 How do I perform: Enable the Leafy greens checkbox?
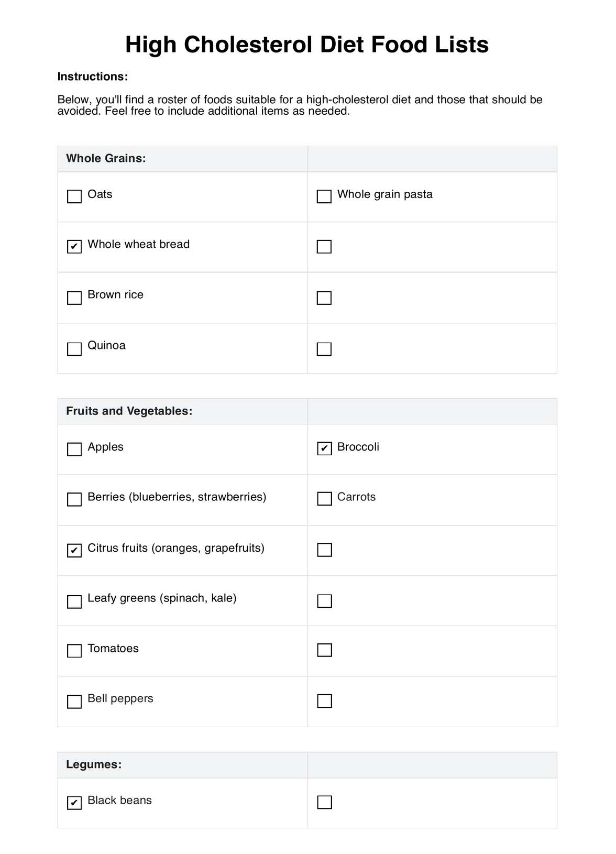(74, 601)
